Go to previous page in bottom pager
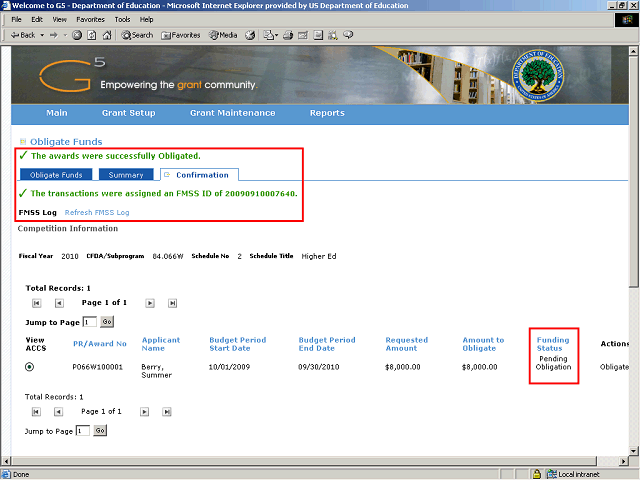 click(58, 412)
